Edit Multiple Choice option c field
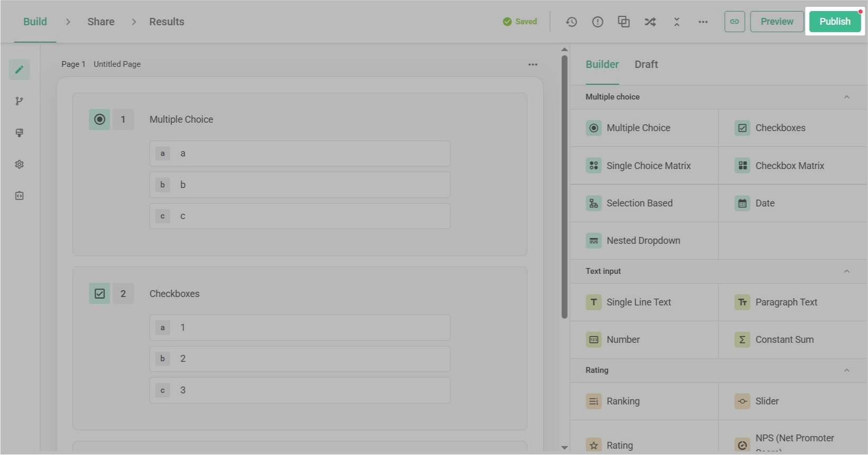 click(300, 216)
